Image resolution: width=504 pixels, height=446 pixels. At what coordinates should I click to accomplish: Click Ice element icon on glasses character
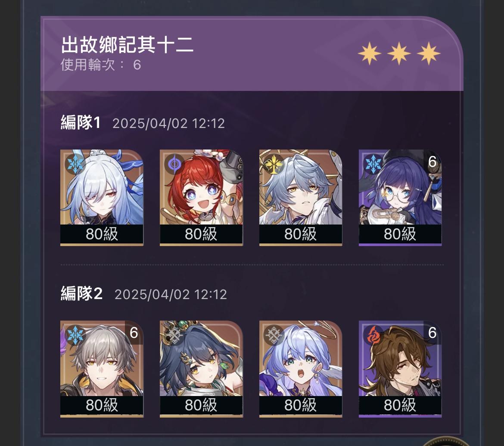[x=373, y=164]
